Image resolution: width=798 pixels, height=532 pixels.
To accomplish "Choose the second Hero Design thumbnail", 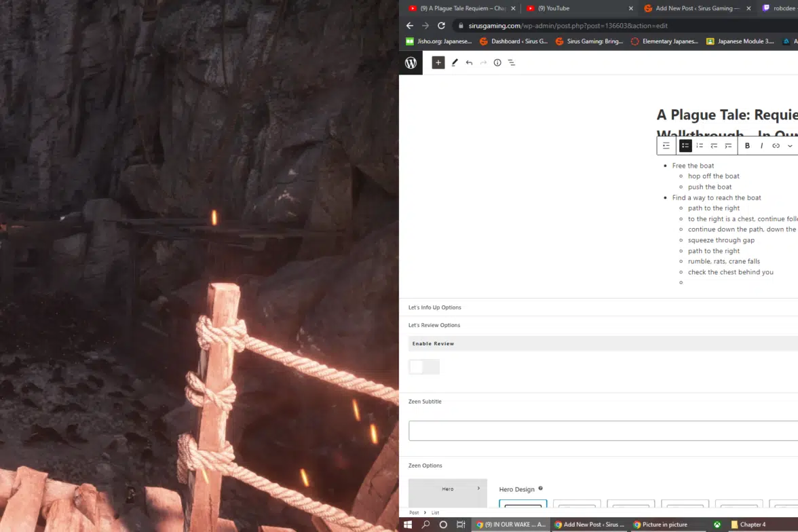I will tap(577, 504).
